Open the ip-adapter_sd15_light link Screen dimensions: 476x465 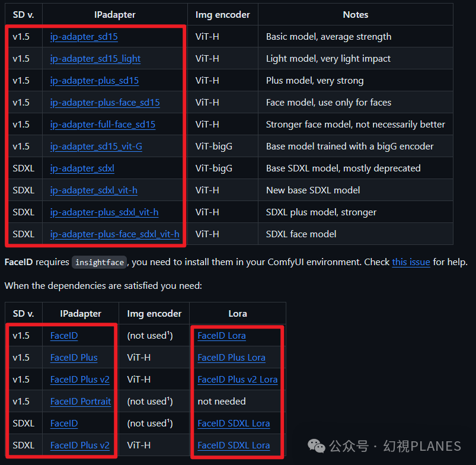click(x=95, y=59)
